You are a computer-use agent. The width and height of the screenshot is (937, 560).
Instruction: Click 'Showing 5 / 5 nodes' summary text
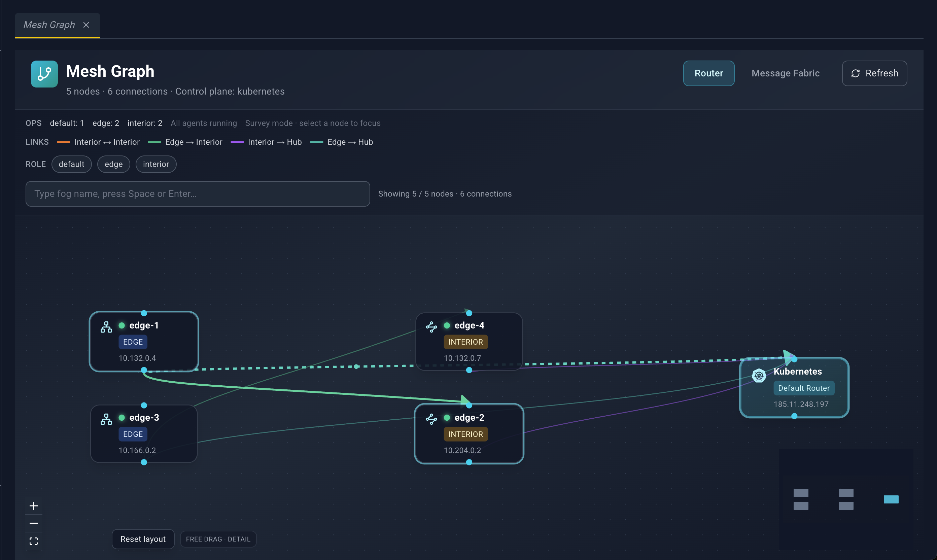click(x=416, y=194)
